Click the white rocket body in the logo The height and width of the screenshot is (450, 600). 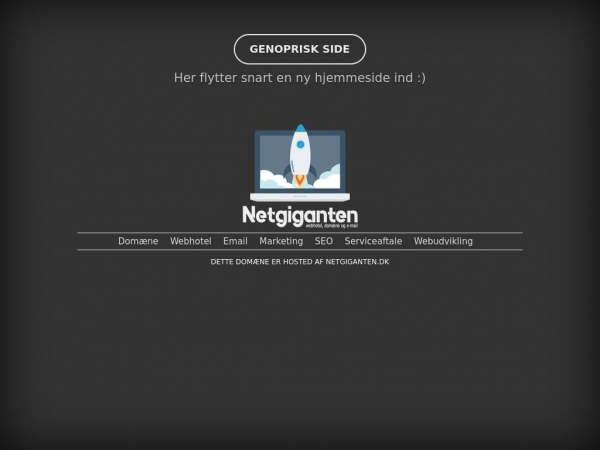pyautogui.click(x=300, y=160)
